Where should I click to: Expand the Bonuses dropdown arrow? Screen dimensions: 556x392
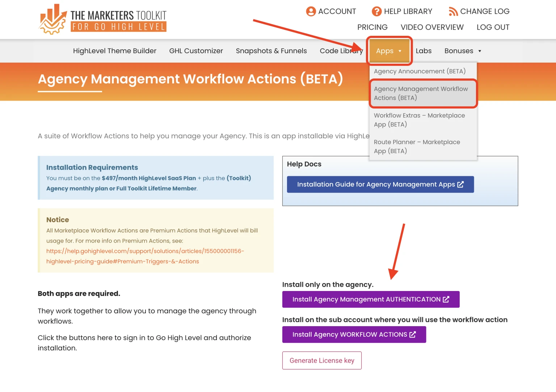[x=480, y=51]
